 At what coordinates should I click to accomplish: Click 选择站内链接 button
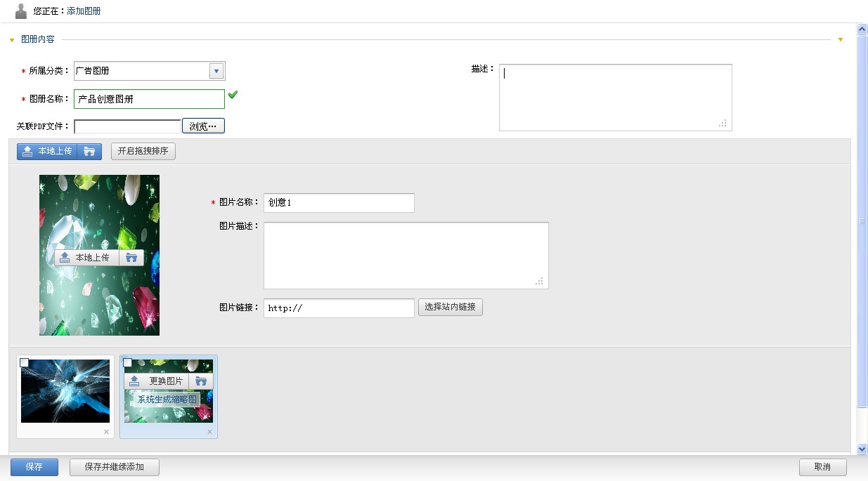(451, 307)
